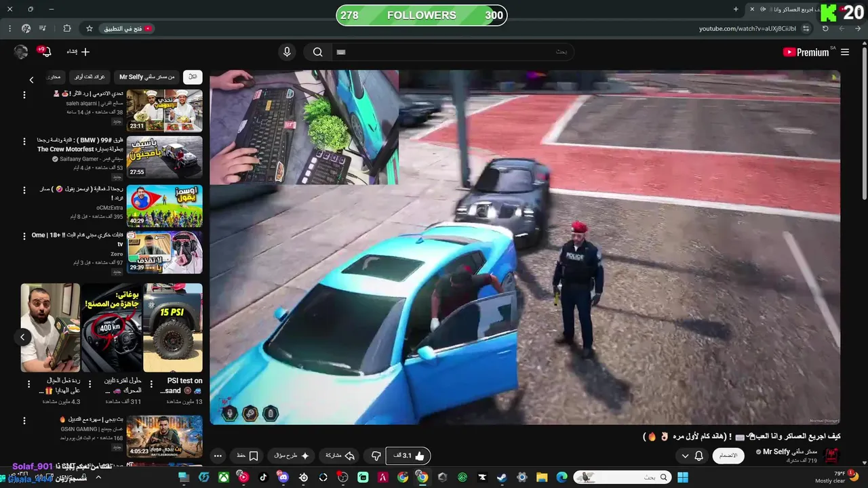Screen dimensions: 868x488
Task: Select the third filter chip beside Mr Selfy
Action: [x=90, y=77]
